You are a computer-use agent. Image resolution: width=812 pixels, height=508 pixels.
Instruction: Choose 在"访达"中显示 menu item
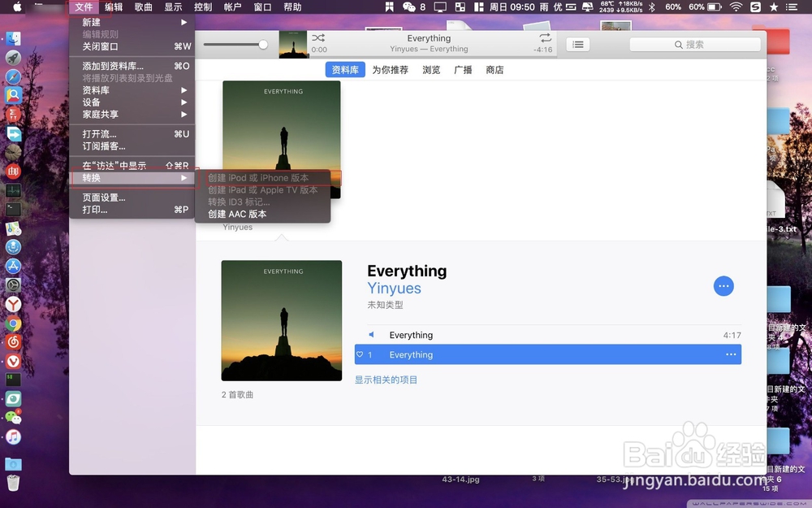(x=132, y=165)
